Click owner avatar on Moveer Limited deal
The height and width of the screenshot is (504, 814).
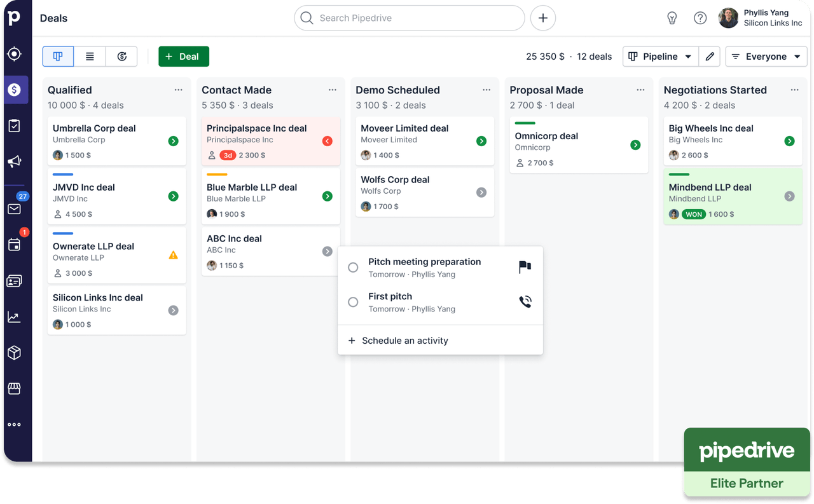(x=366, y=155)
